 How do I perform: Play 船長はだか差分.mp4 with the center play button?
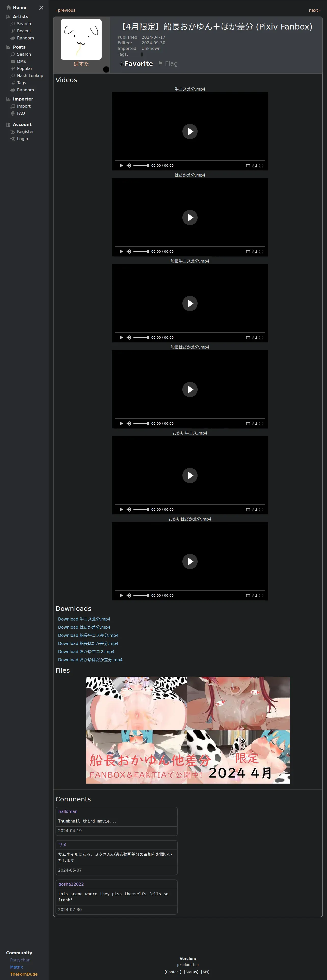(x=190, y=390)
